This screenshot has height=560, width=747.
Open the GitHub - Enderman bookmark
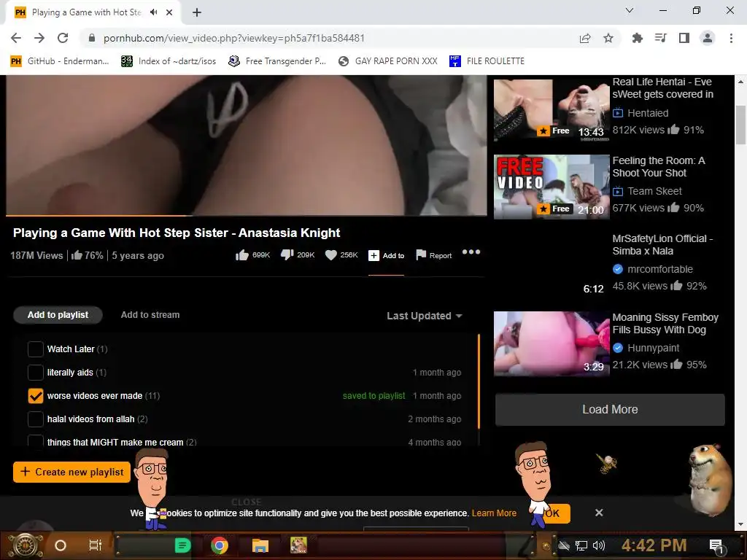(60, 61)
